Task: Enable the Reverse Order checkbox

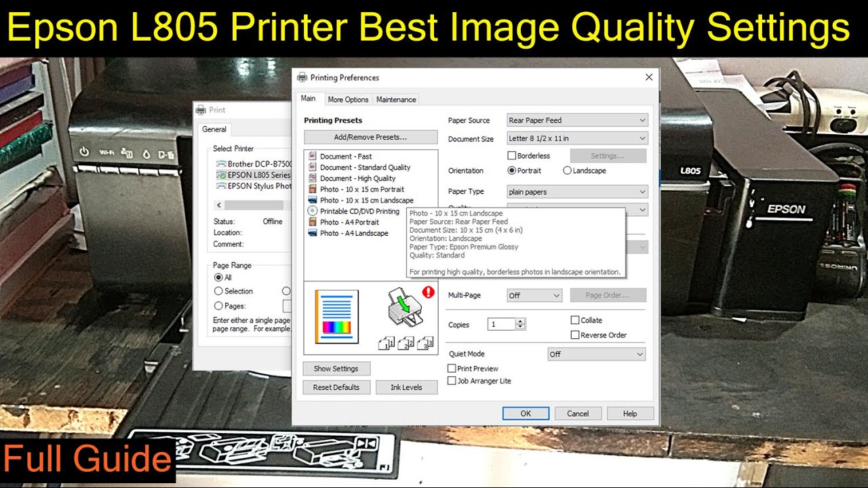Action: (575, 335)
